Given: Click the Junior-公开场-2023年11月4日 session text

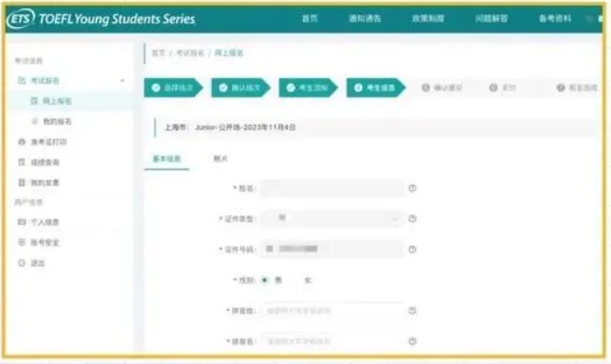Looking at the screenshot, I should (x=246, y=128).
